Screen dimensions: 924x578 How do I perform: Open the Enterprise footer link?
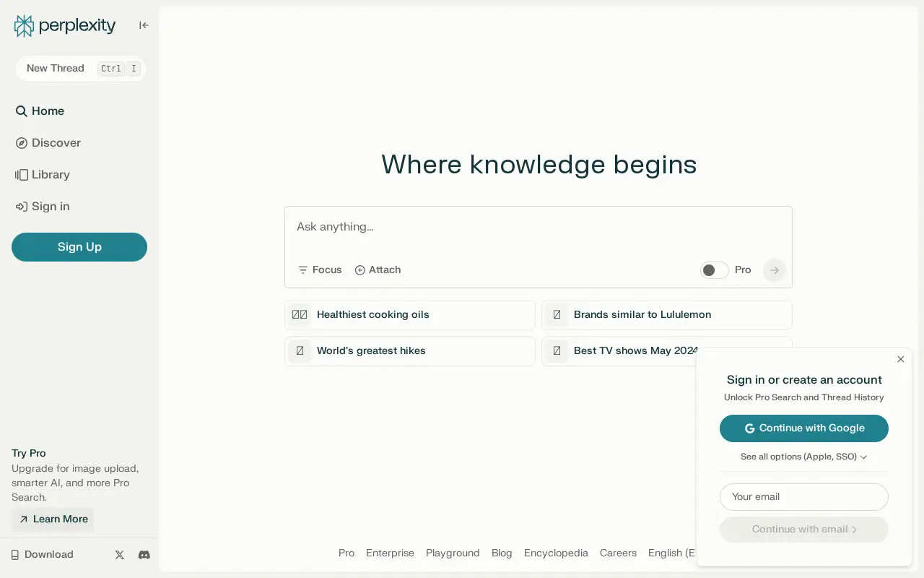point(390,553)
